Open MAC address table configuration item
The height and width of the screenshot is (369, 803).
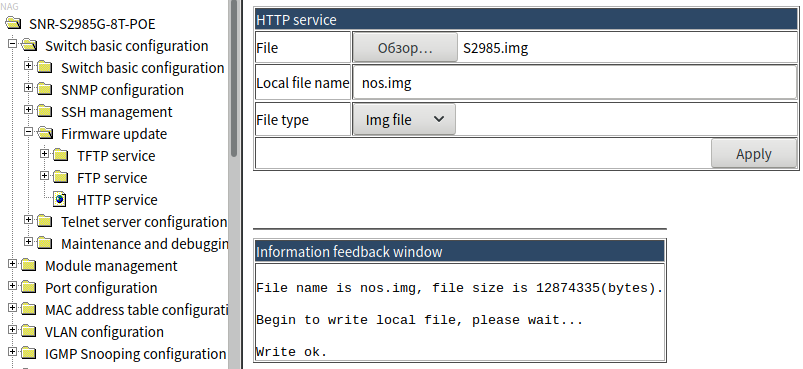(137, 310)
